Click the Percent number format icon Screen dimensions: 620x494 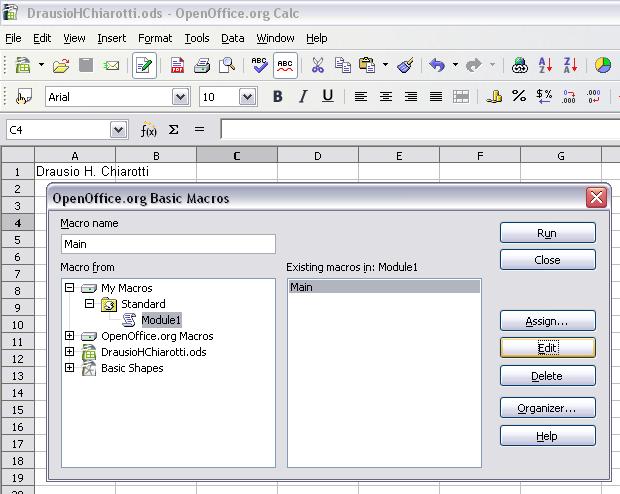point(519,96)
